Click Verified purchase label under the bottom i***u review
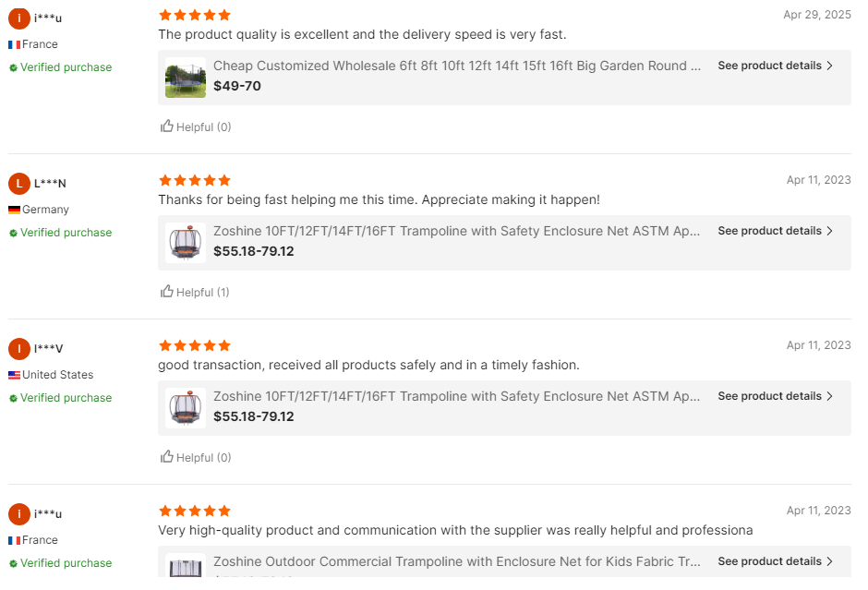Viewport: 868px width, 590px height. tap(60, 562)
